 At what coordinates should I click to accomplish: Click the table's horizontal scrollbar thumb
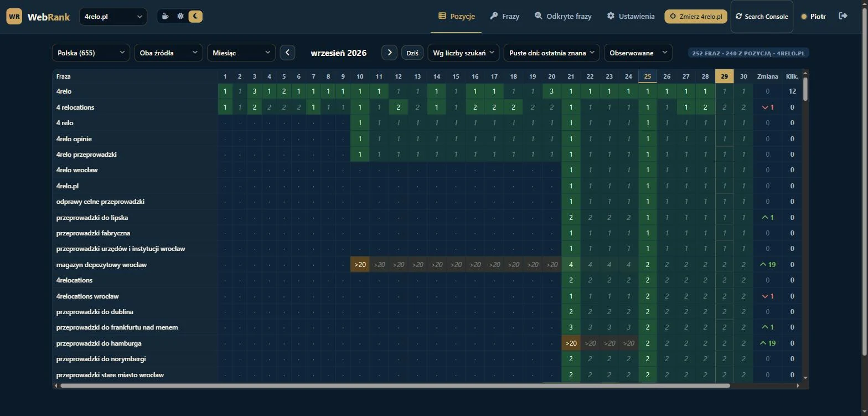point(395,386)
